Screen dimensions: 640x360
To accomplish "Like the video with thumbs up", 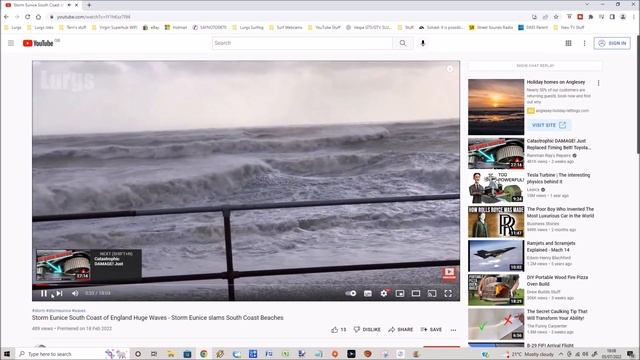I will 338,329.
